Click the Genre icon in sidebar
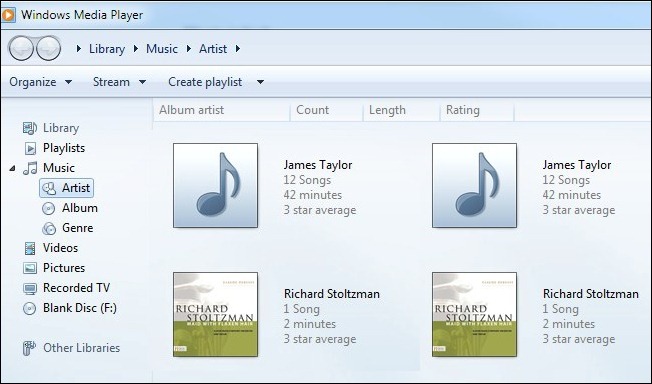 click(x=49, y=228)
